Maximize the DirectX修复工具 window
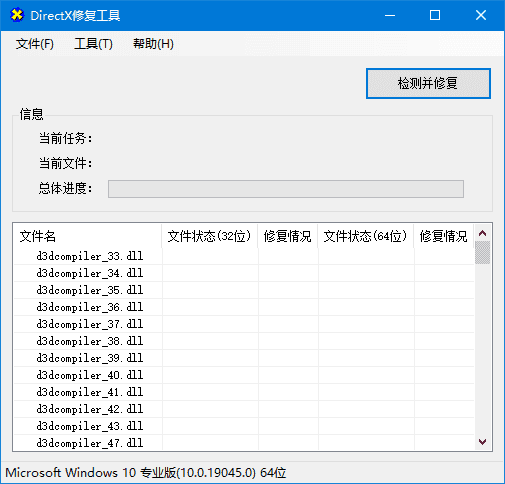505x484 pixels. point(435,15)
